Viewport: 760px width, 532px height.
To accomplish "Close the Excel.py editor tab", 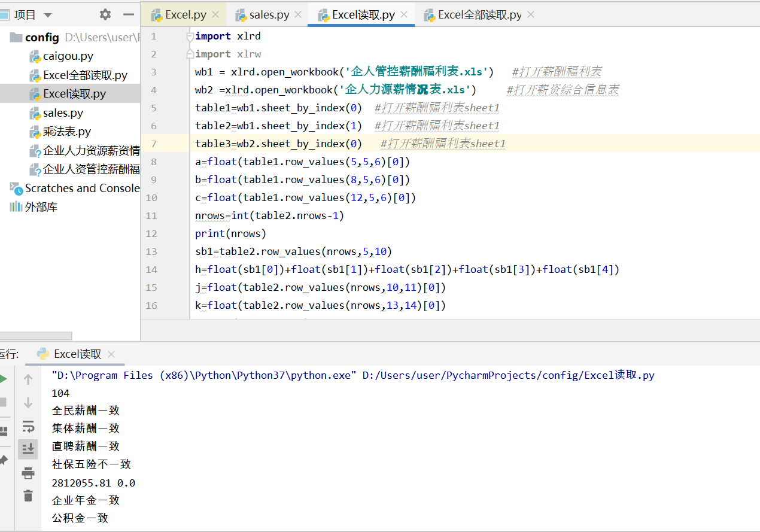I will click(215, 15).
